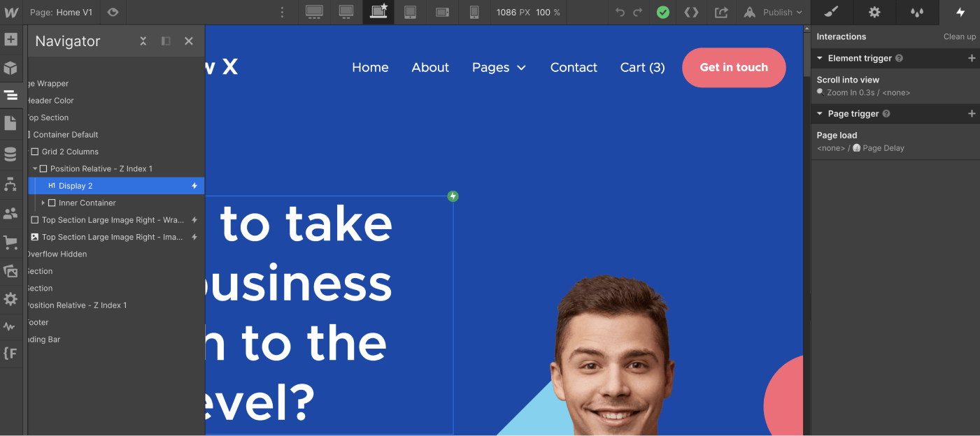Expand the Inner Container layer
The image size is (980, 436).
[43, 203]
